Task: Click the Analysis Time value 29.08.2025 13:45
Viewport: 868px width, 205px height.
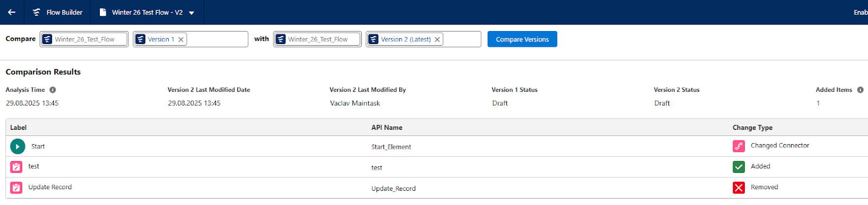Action: coord(32,103)
